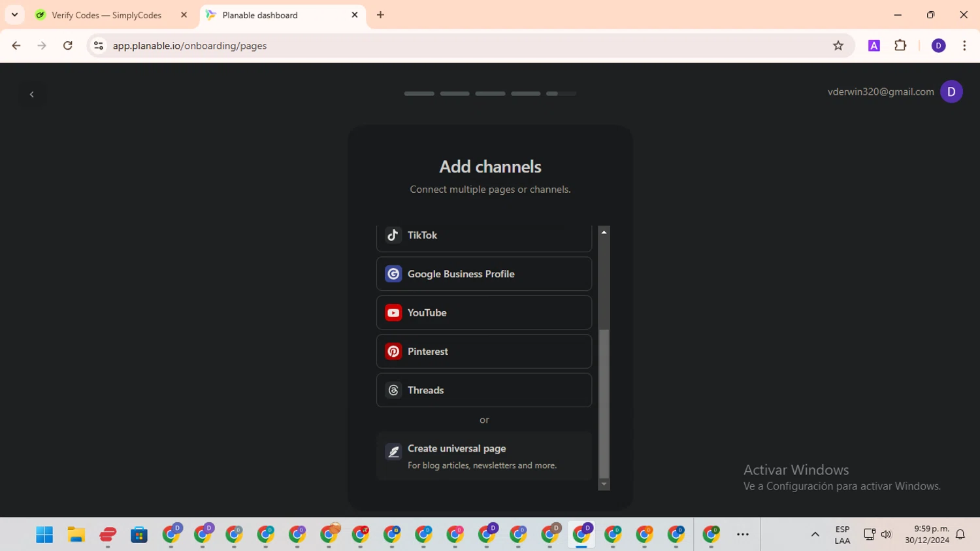Open a new browser tab
The width and height of the screenshot is (980, 551).
pyautogui.click(x=380, y=14)
